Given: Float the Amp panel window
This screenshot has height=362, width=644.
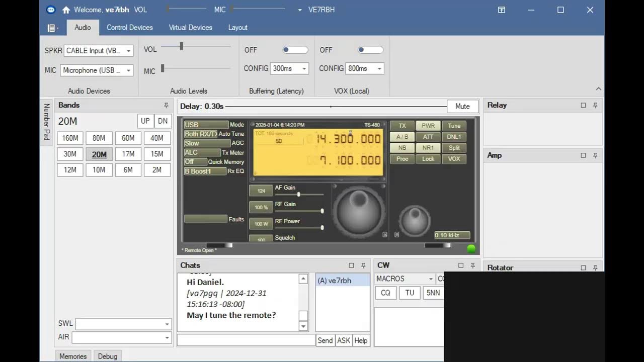Looking at the screenshot, I should pyautogui.click(x=583, y=155).
